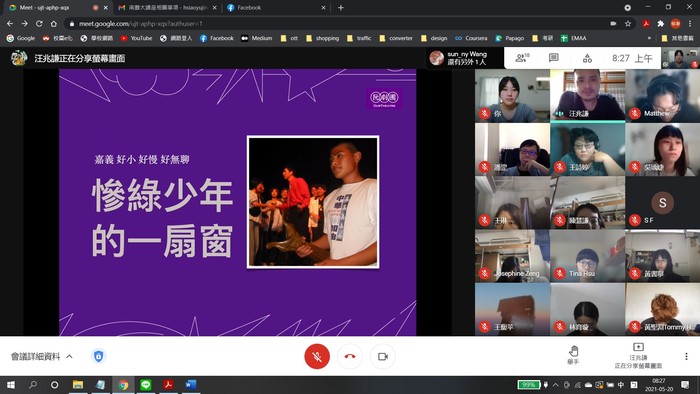Open a new browser tab

(x=341, y=8)
